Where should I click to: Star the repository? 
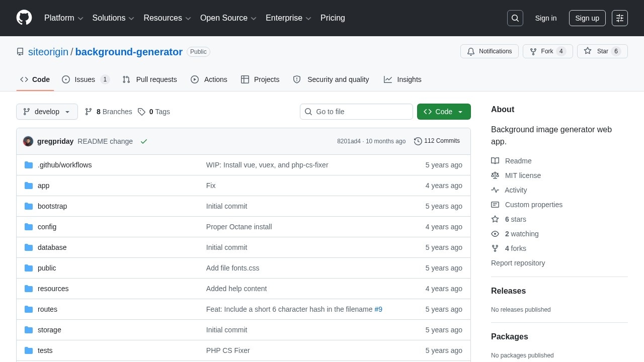(602, 51)
